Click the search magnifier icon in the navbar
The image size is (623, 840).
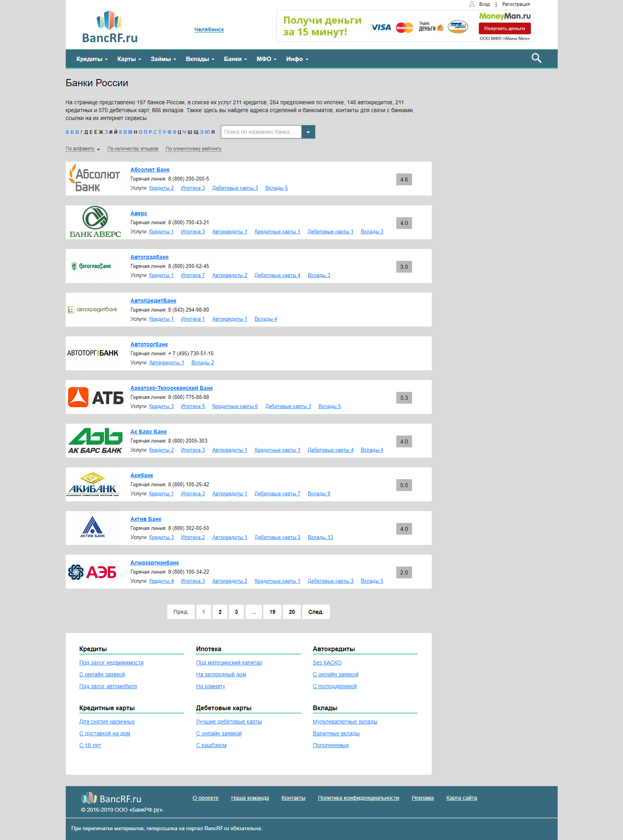pos(536,58)
